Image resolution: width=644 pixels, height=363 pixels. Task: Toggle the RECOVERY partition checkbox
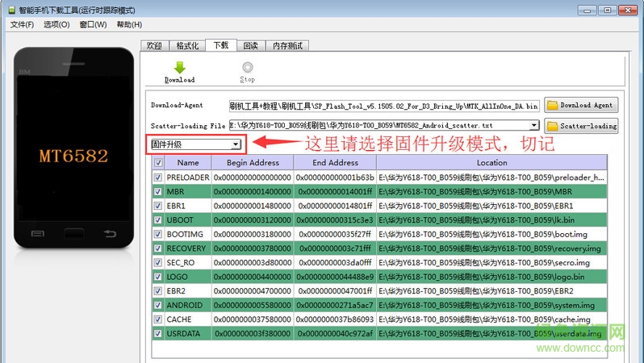(157, 248)
